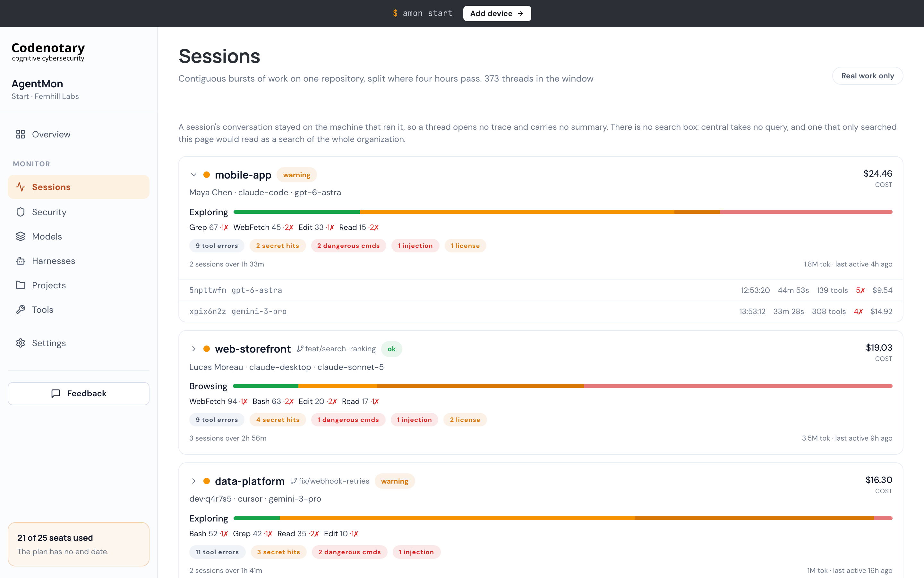Open the Feedback button
Image resolution: width=924 pixels, height=578 pixels.
(79, 393)
